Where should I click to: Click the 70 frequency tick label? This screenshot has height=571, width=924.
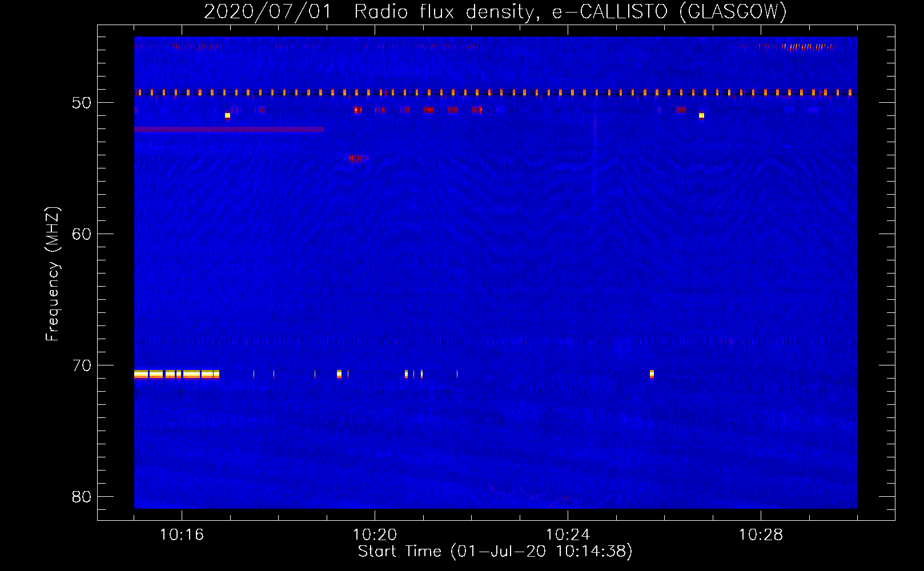click(81, 365)
